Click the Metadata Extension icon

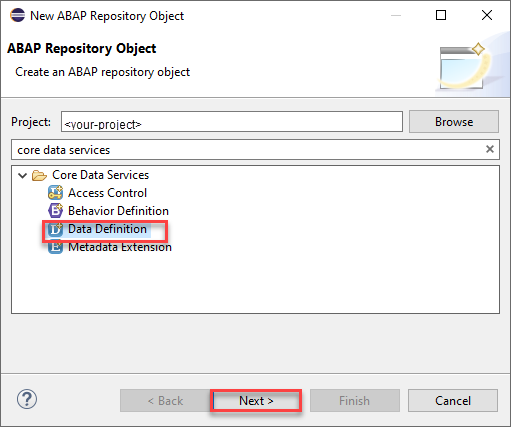click(55, 247)
